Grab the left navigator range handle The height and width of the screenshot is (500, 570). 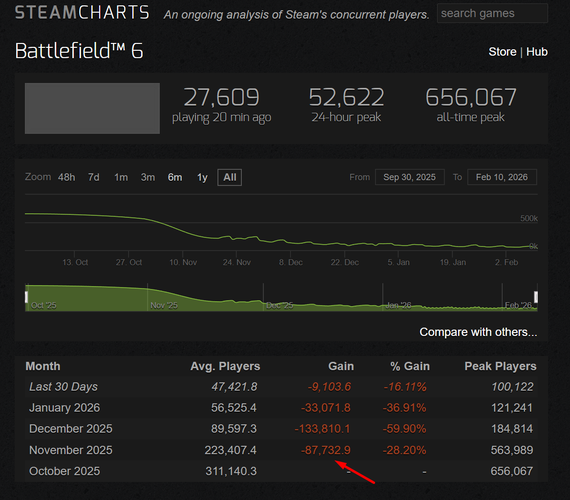point(26,297)
